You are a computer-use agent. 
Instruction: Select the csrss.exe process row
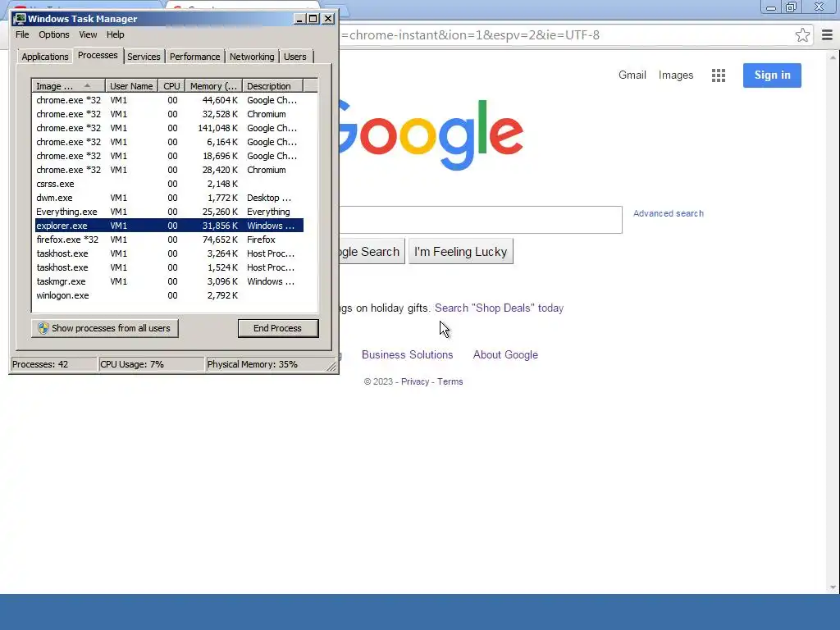tap(169, 184)
